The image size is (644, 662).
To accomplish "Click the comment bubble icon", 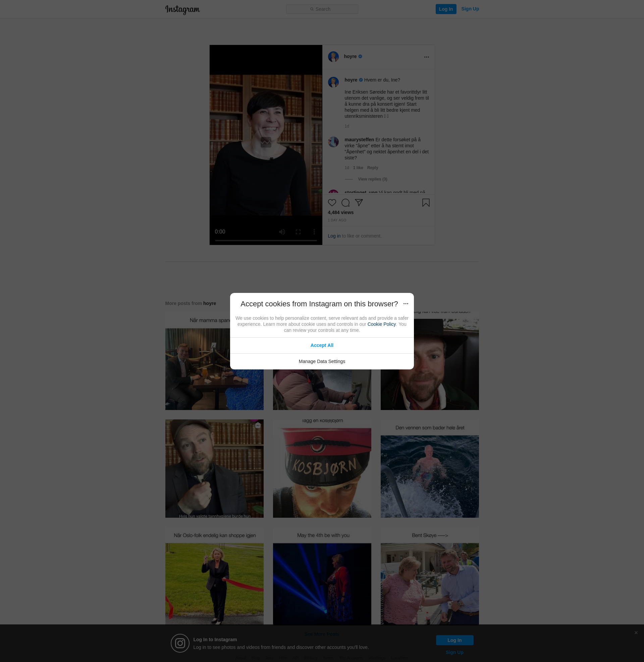I will point(345,203).
